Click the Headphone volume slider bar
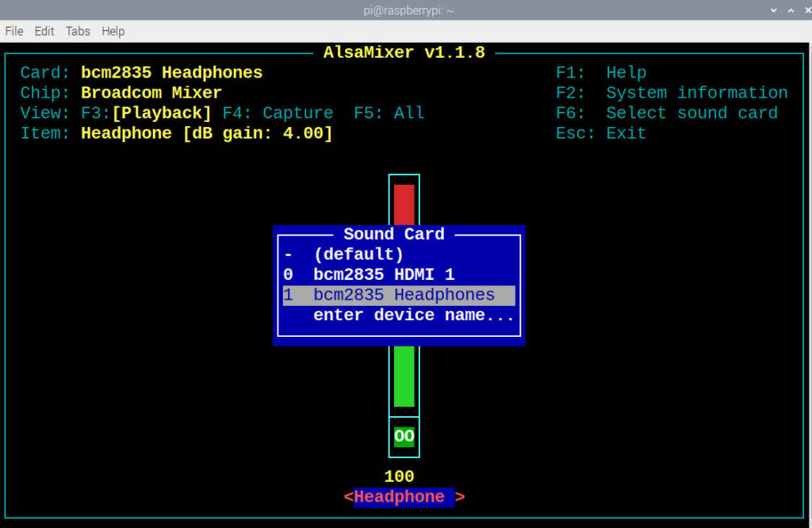Viewport: 812px width, 528px height. click(x=404, y=295)
